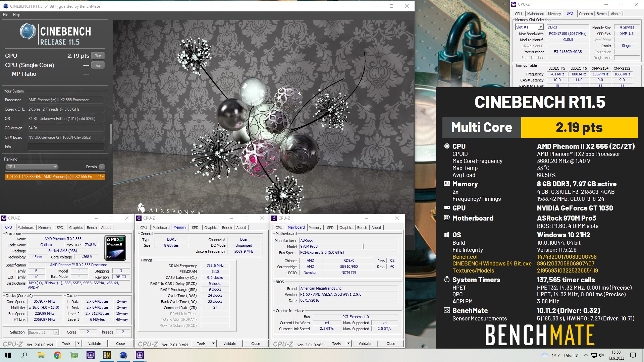
Task: Open weather widget showing 13°C Pilvistä
Action: point(560,355)
